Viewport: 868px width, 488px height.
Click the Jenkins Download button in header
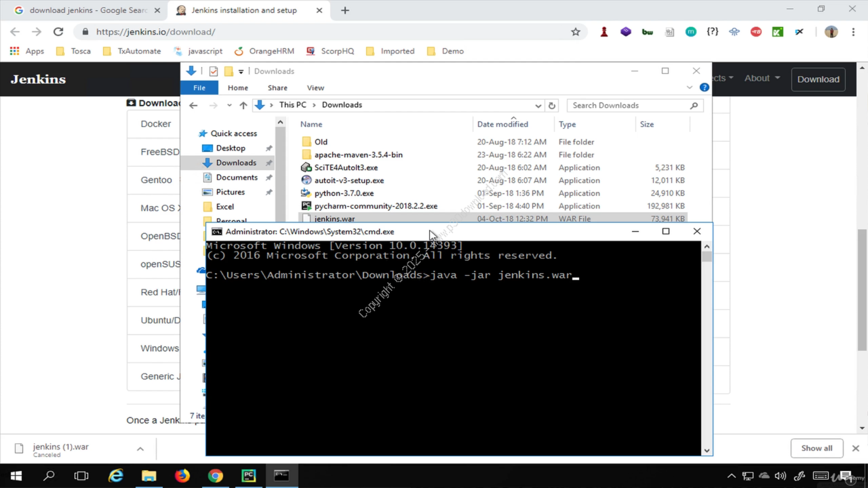tap(818, 79)
